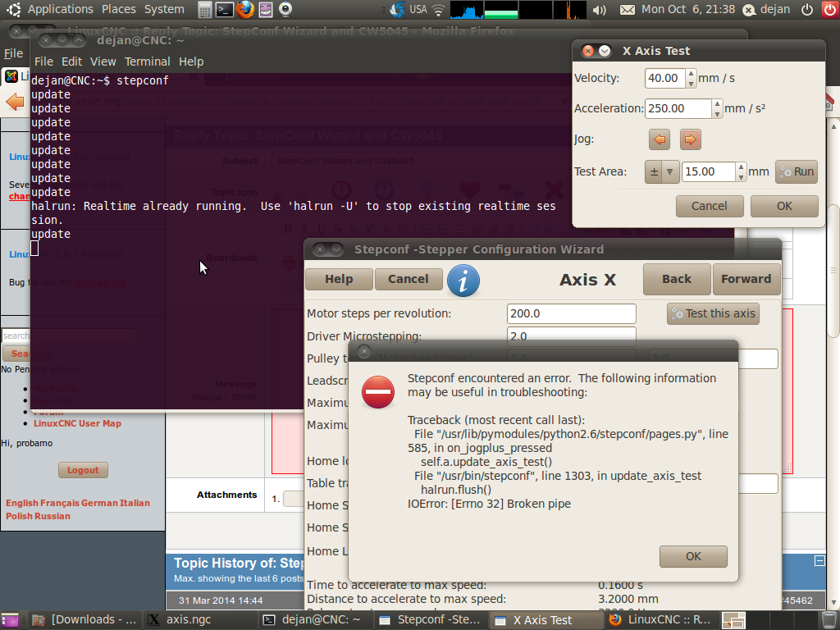This screenshot has height=630, width=840.
Task: Click the red shutdown icon in the top panel
Action: [829, 9]
